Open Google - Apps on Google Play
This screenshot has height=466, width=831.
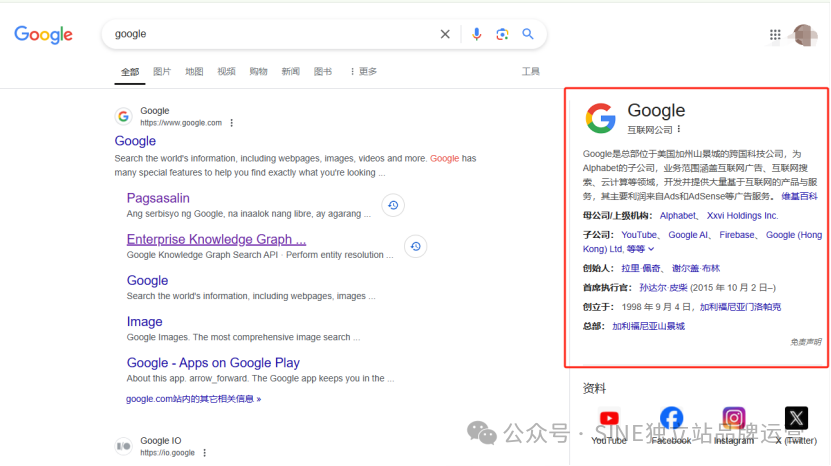click(213, 363)
